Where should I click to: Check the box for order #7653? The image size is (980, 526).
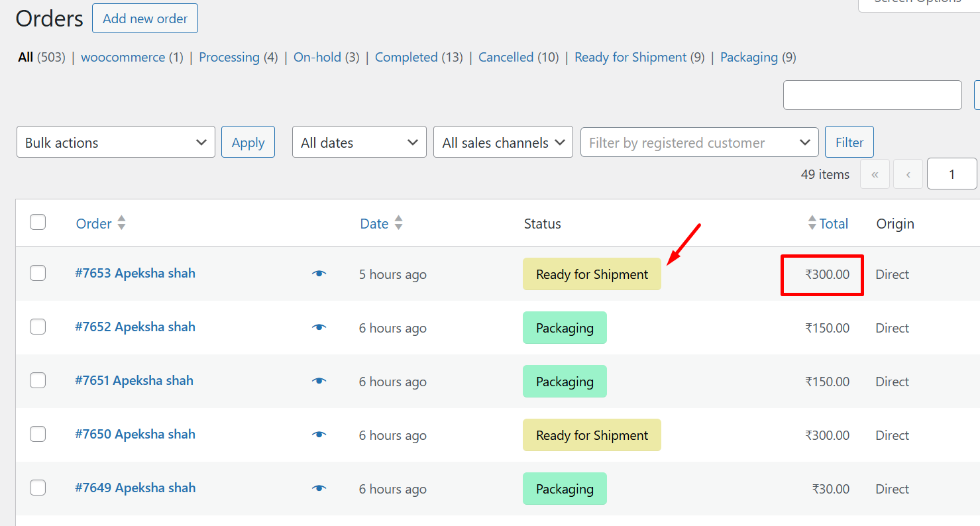point(38,273)
